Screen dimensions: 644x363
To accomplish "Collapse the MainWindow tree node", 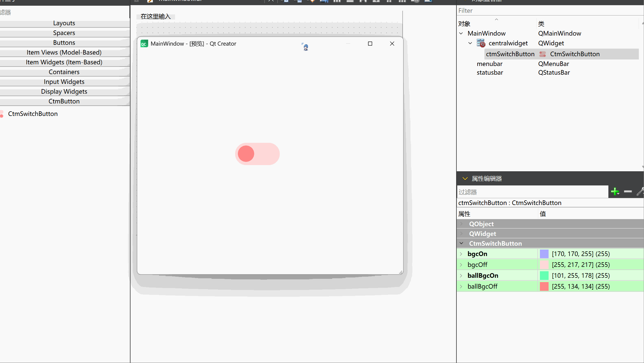I will click(461, 33).
